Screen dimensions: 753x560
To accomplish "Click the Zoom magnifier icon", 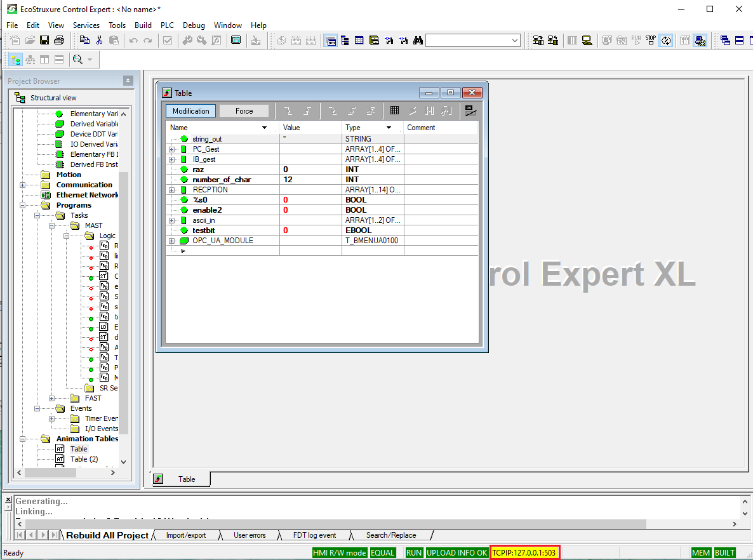I will 77,60.
